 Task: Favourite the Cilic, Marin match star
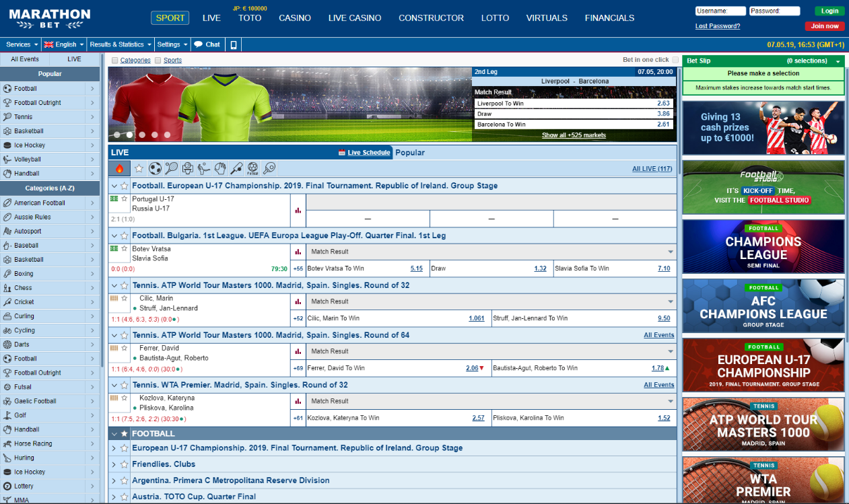124,299
